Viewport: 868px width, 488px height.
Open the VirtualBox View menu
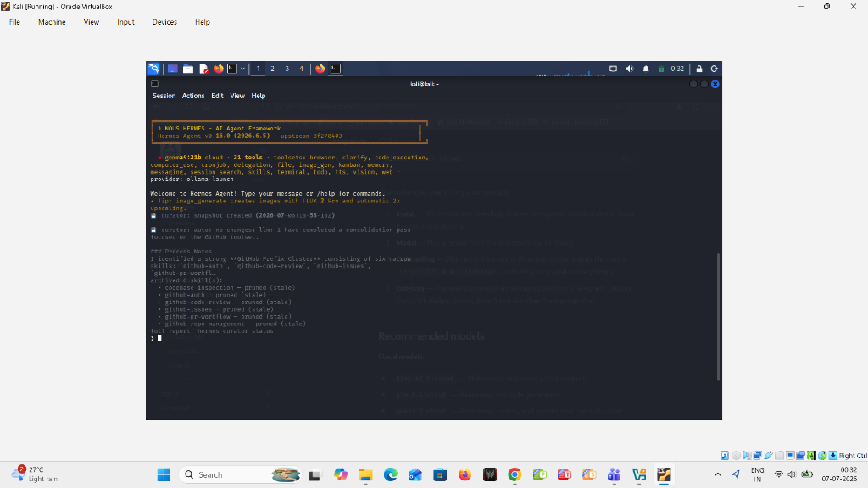92,22
